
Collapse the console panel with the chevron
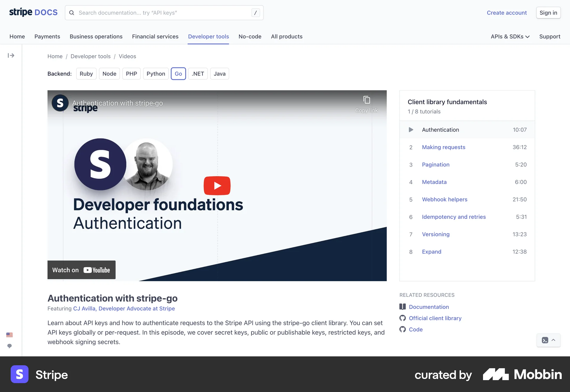click(553, 340)
